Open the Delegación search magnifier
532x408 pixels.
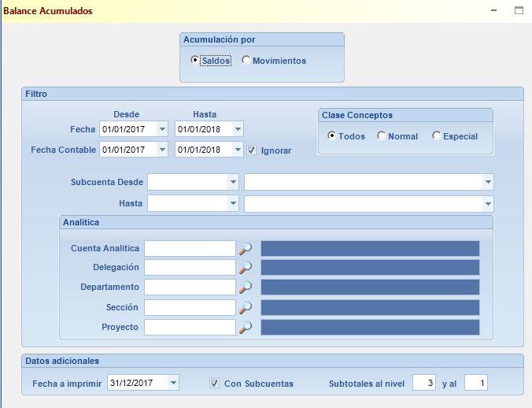click(x=246, y=268)
